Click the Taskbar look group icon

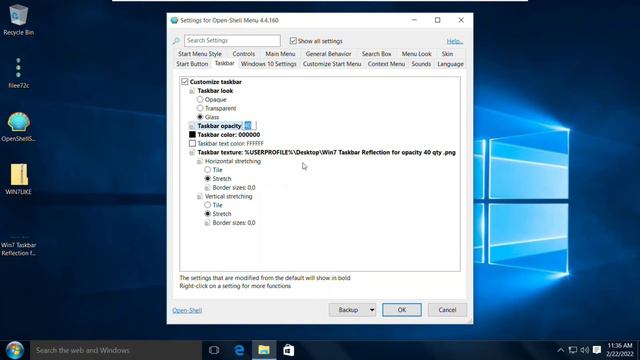(192, 91)
